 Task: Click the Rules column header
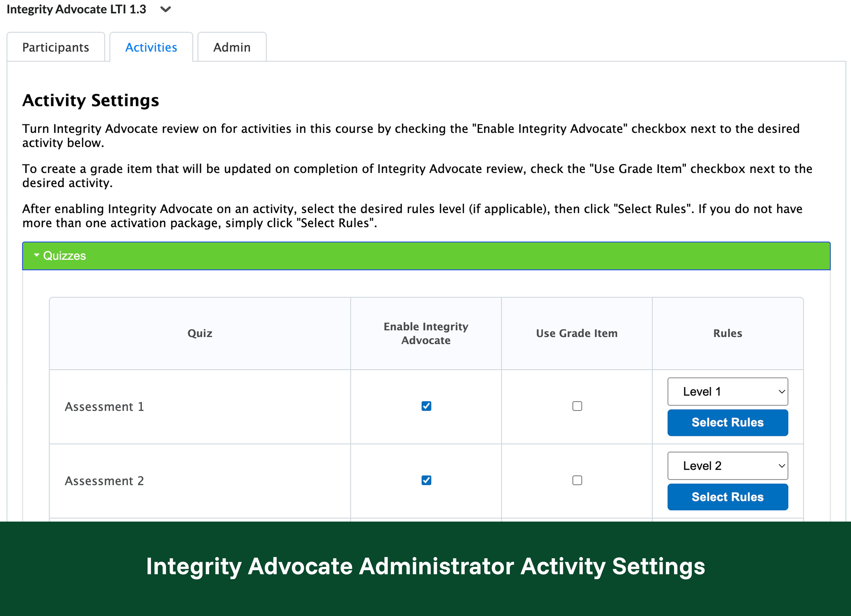point(727,333)
